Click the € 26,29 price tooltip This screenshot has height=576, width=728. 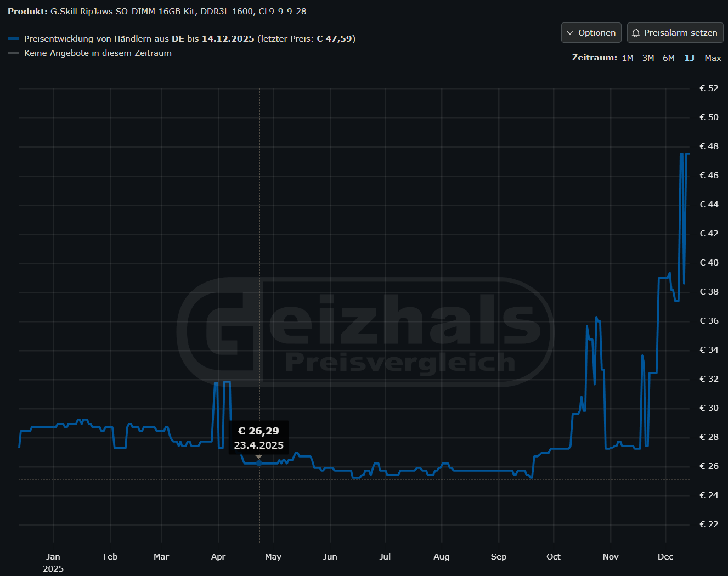(258, 438)
